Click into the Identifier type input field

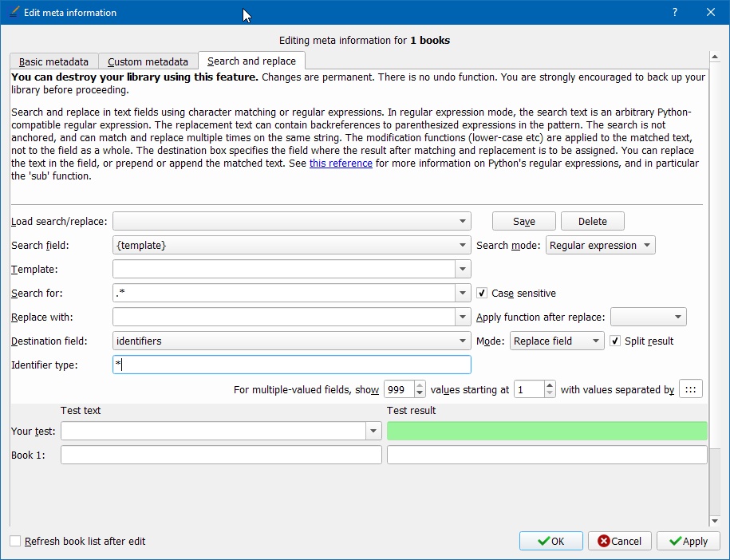click(292, 365)
